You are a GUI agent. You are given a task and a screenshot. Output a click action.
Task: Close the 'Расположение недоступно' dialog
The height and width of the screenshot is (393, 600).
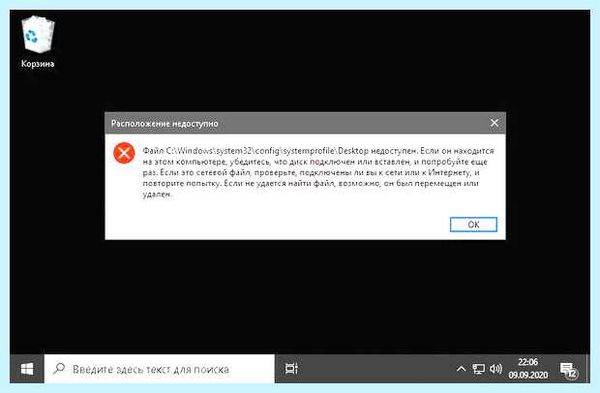pyautogui.click(x=494, y=123)
